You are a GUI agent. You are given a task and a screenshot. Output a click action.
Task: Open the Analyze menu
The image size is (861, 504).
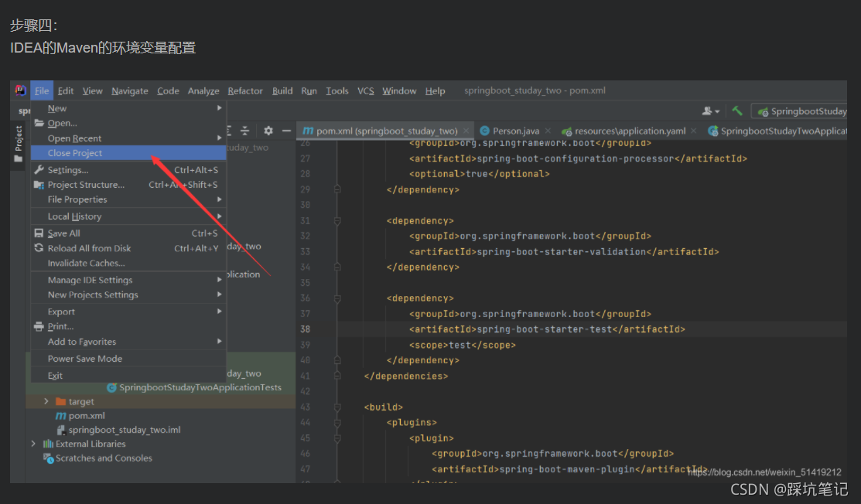[203, 91]
